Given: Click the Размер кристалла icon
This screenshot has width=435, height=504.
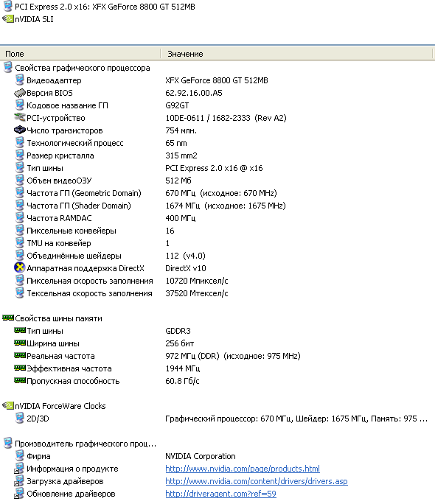Looking at the screenshot, I should point(20,155).
